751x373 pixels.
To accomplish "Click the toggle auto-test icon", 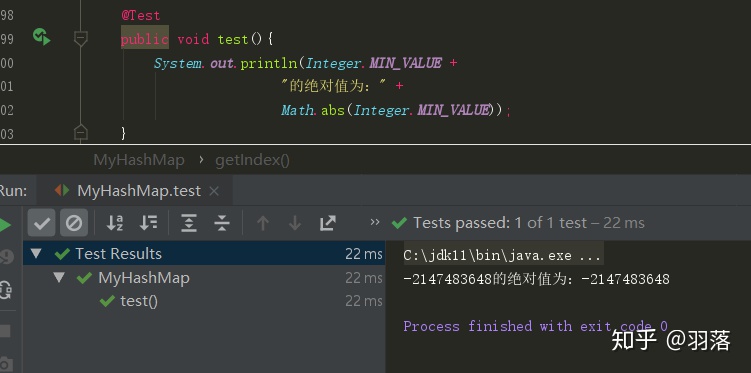I will pos(6,290).
